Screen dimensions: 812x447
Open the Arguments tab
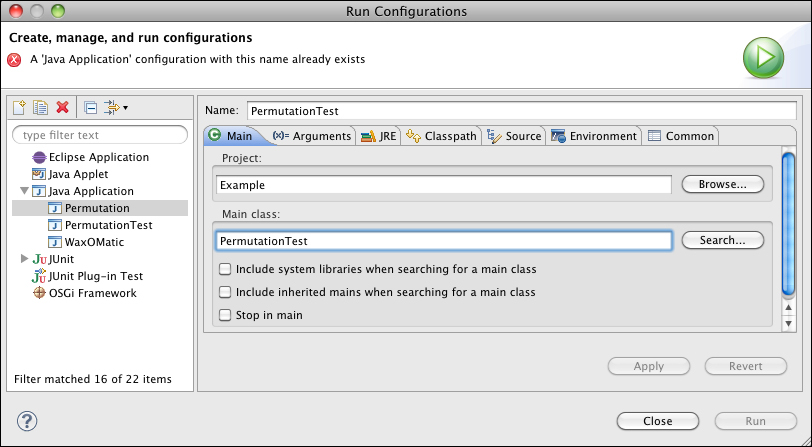[312, 136]
